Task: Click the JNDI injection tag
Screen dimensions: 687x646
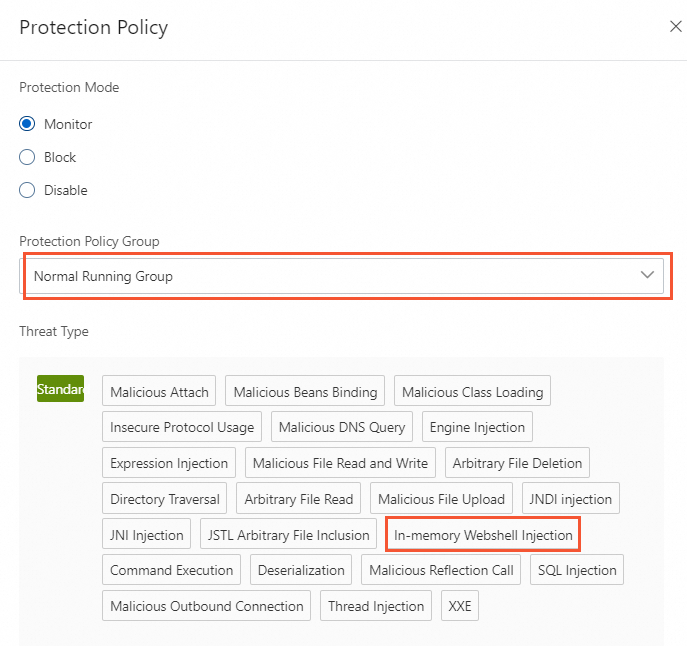Action: tap(571, 500)
